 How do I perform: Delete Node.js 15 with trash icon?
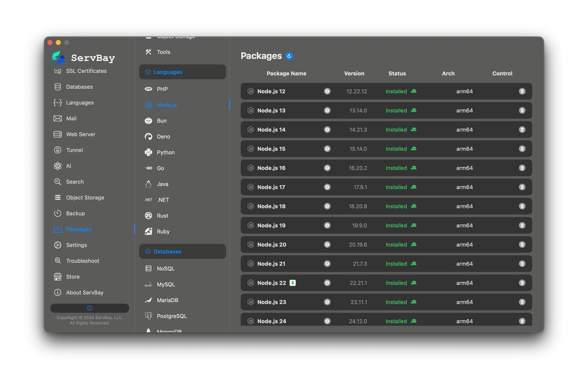point(522,149)
